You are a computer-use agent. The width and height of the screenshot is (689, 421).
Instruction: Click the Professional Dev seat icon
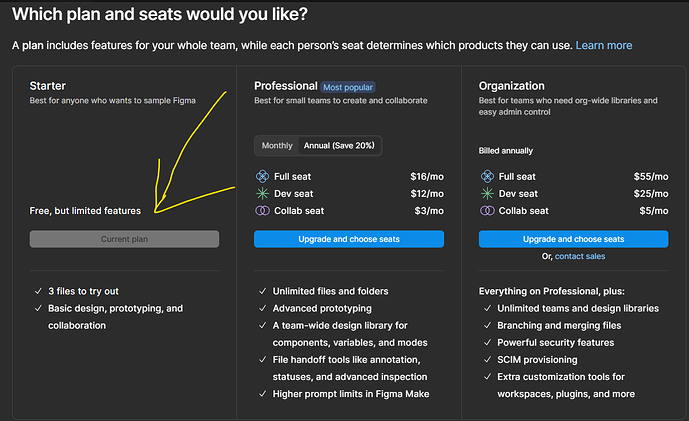pyautogui.click(x=262, y=193)
